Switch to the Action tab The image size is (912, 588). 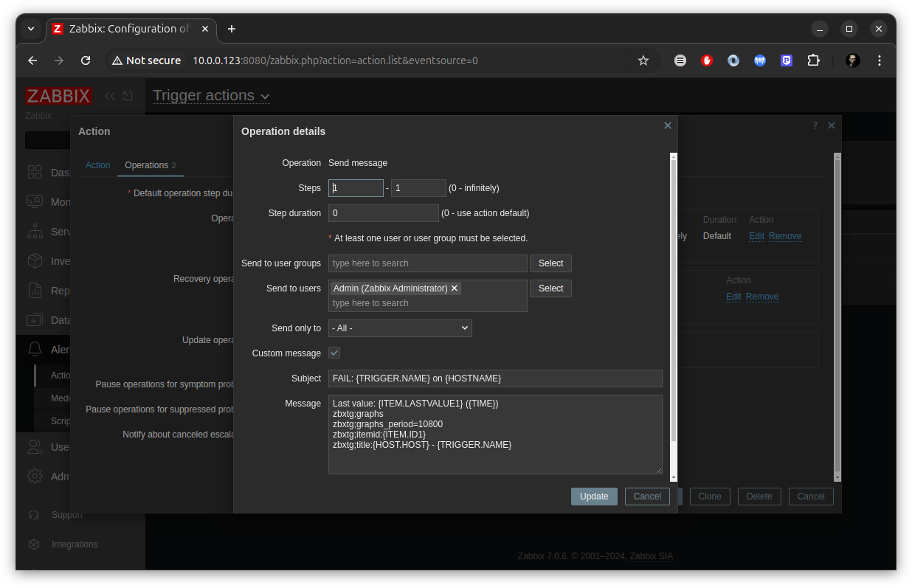[x=97, y=165]
